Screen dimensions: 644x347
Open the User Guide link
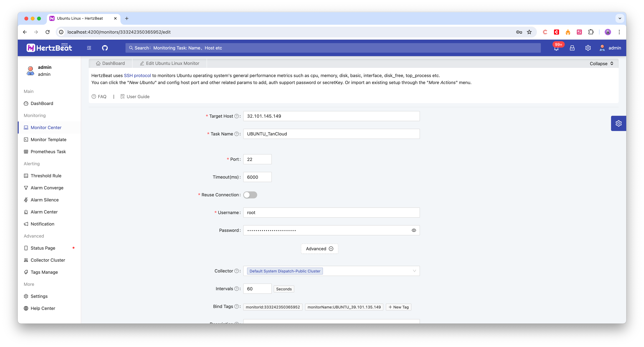pos(135,97)
